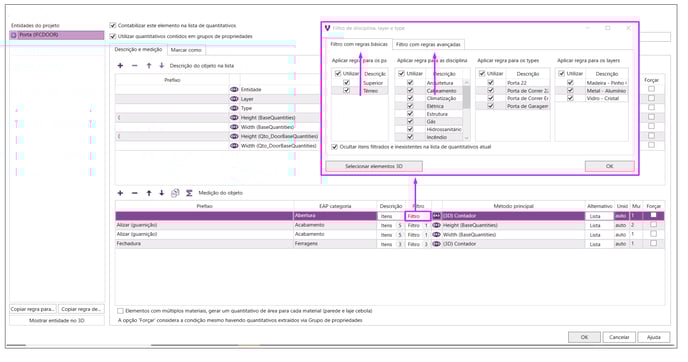This screenshot has width=688, height=362.
Task: Uncheck the Arquitetura discipline checkbox
Action: point(410,82)
